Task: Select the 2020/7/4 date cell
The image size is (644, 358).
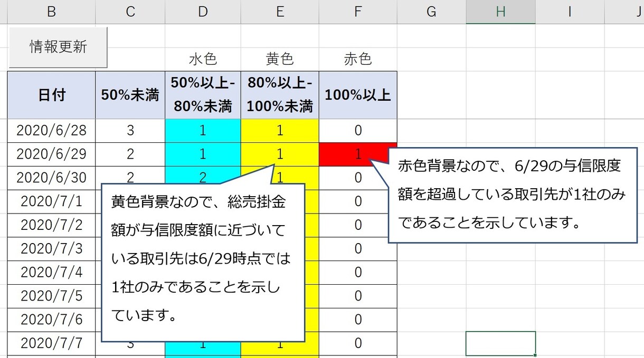Action: tap(51, 273)
